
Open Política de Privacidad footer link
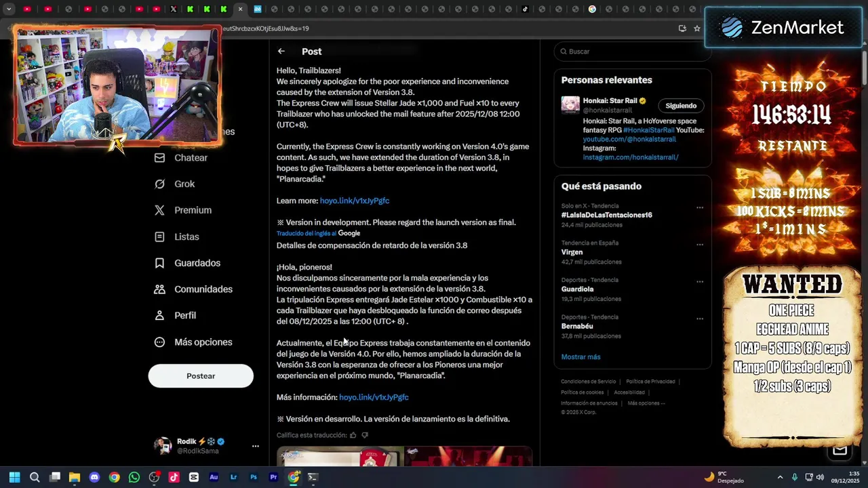[650, 382]
